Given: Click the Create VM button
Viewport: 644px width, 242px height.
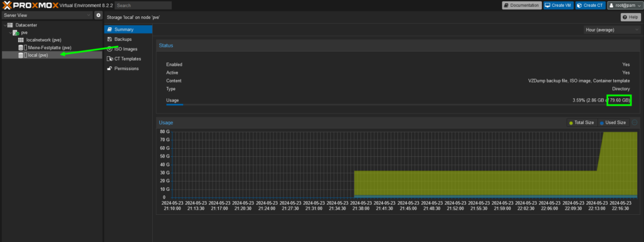Looking at the screenshot, I should point(558,5).
